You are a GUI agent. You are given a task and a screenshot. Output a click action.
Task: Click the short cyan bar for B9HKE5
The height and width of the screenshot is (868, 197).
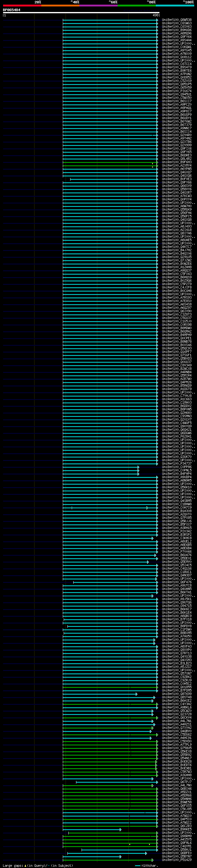click(x=92, y=829)
